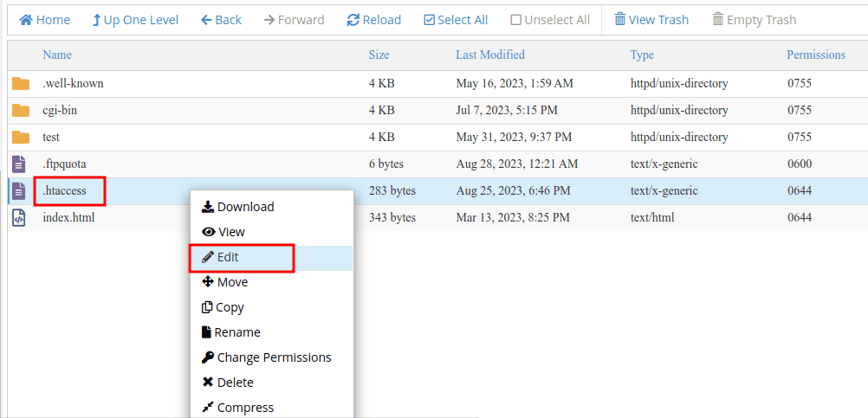
Task: Go Up One Level
Action: click(x=135, y=20)
